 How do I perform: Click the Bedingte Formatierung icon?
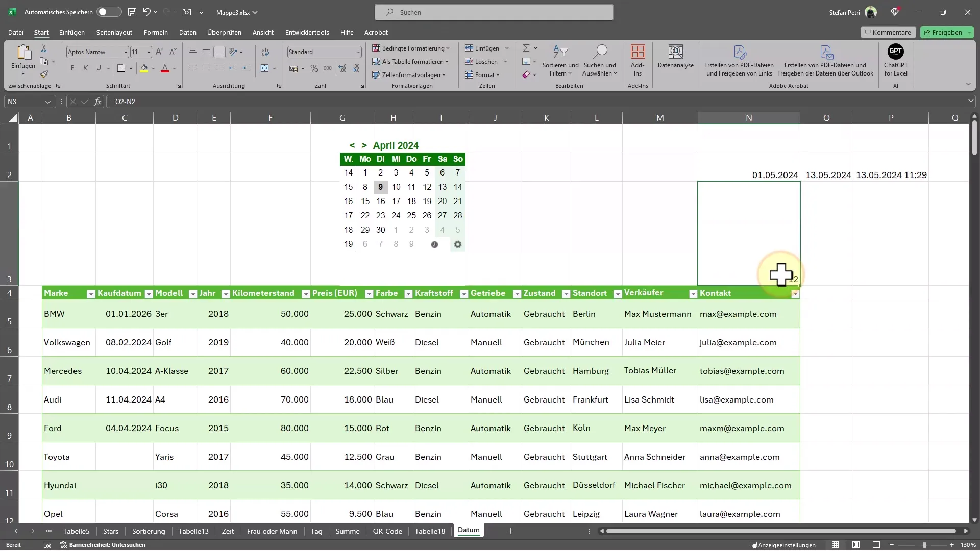(411, 48)
